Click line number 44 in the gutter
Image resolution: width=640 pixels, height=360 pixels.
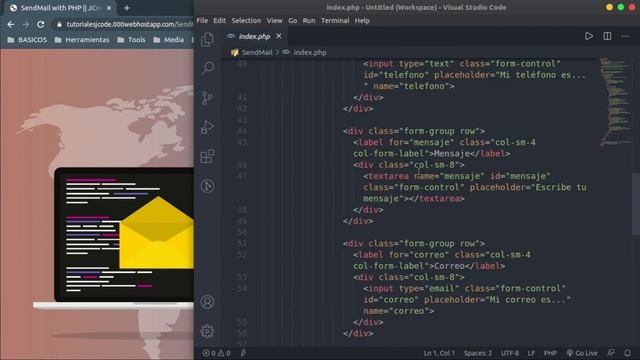click(242, 131)
